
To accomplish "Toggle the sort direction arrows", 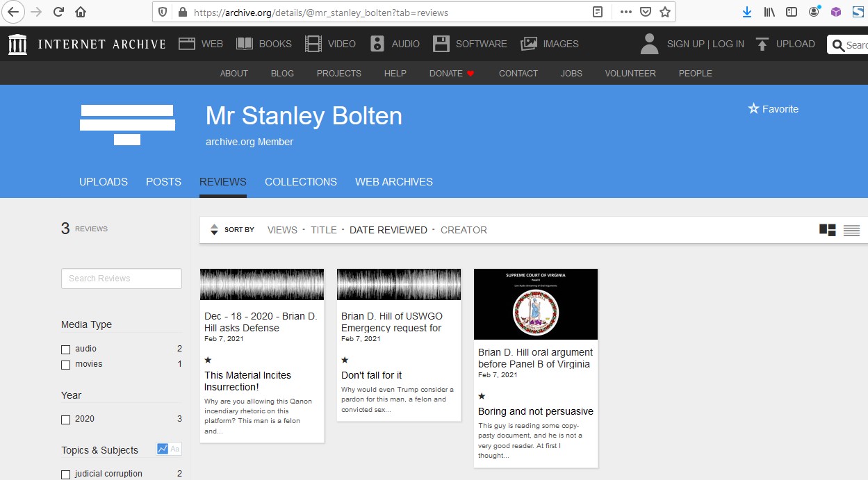I will 214,229.
